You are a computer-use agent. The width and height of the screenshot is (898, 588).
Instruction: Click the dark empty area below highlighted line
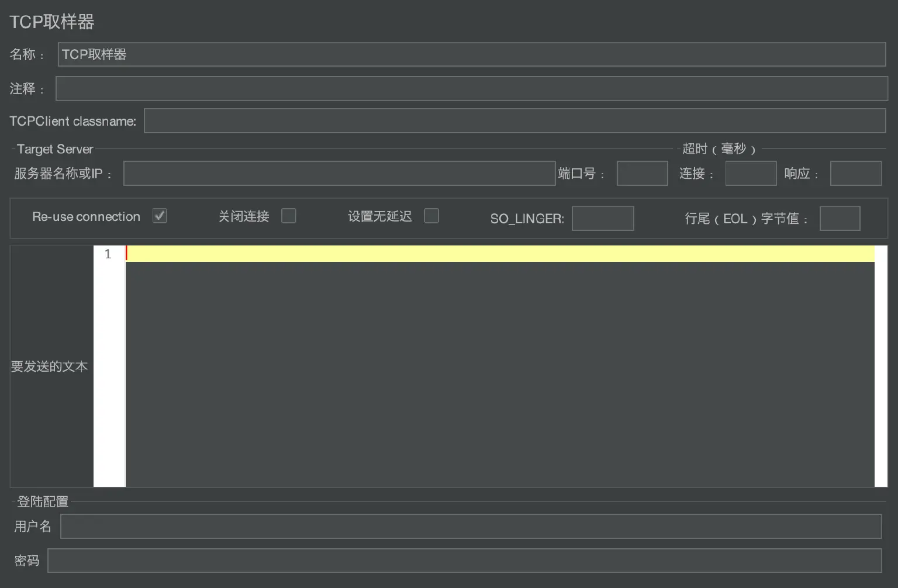coord(500,374)
